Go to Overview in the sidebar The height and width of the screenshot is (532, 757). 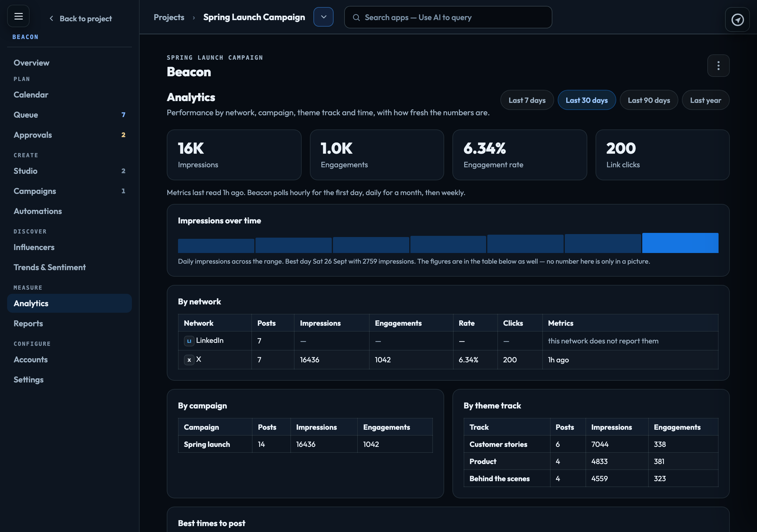click(x=69, y=63)
